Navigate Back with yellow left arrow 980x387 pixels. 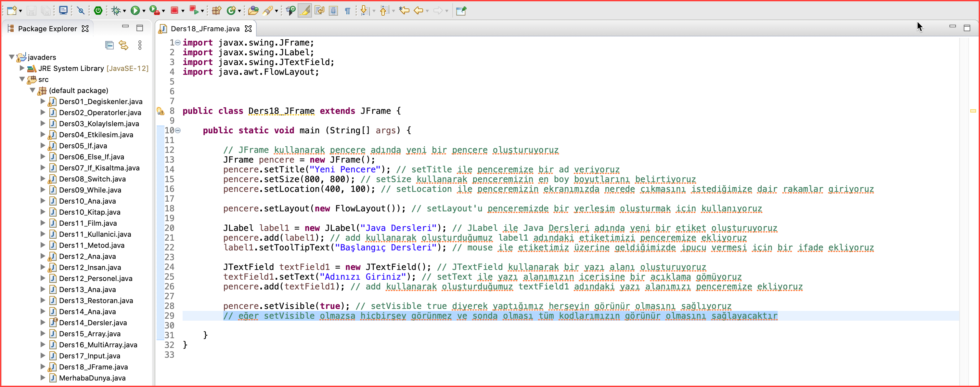click(x=419, y=11)
